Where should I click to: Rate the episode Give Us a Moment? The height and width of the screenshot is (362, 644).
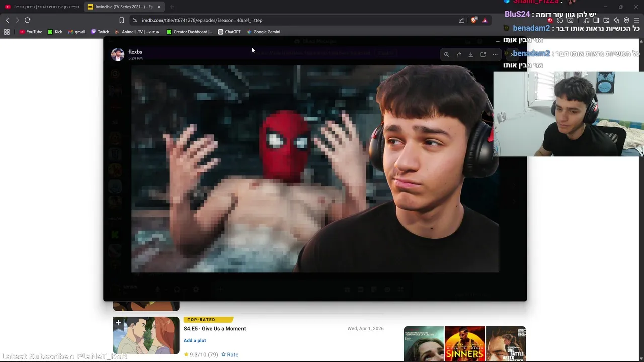click(x=230, y=354)
